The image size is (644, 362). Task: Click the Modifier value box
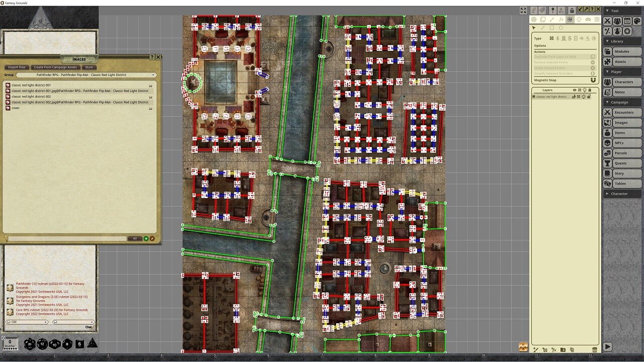point(10,342)
